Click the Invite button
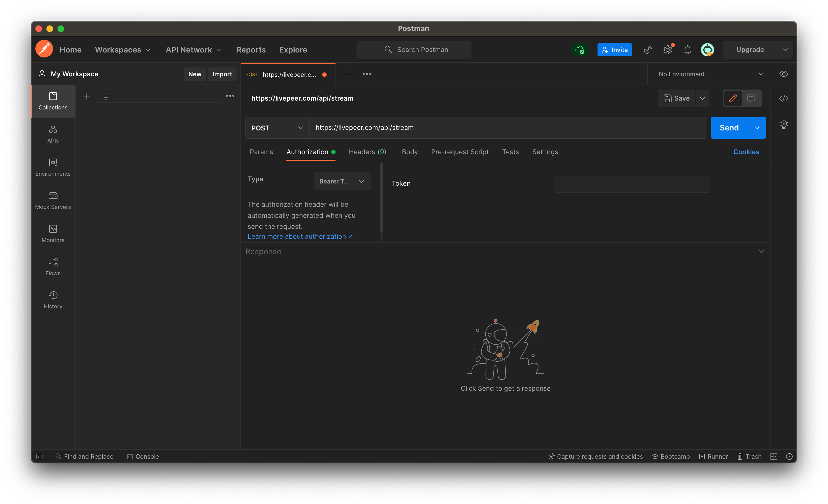 (614, 50)
